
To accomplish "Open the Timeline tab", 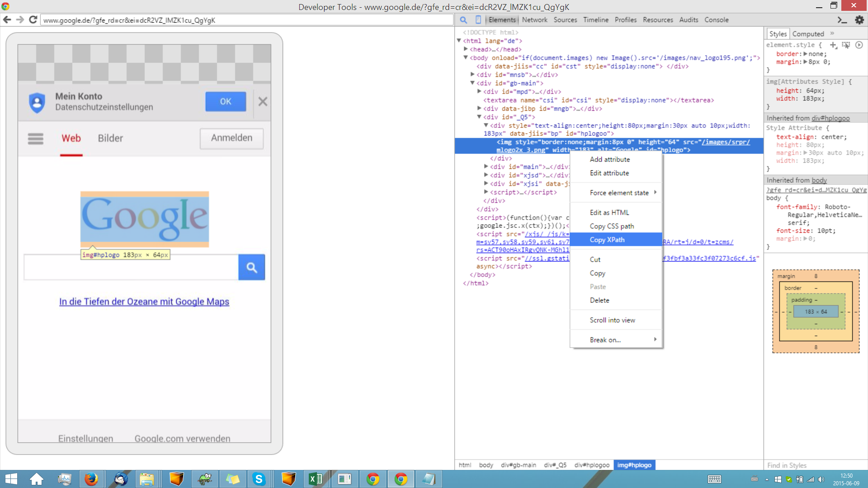I will pyautogui.click(x=596, y=20).
